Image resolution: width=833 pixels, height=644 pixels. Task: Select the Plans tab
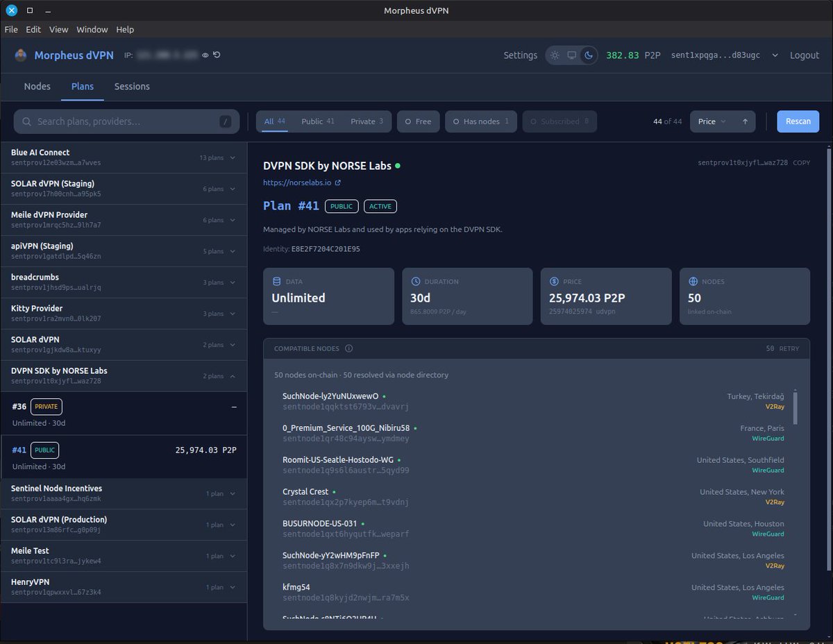(x=83, y=87)
